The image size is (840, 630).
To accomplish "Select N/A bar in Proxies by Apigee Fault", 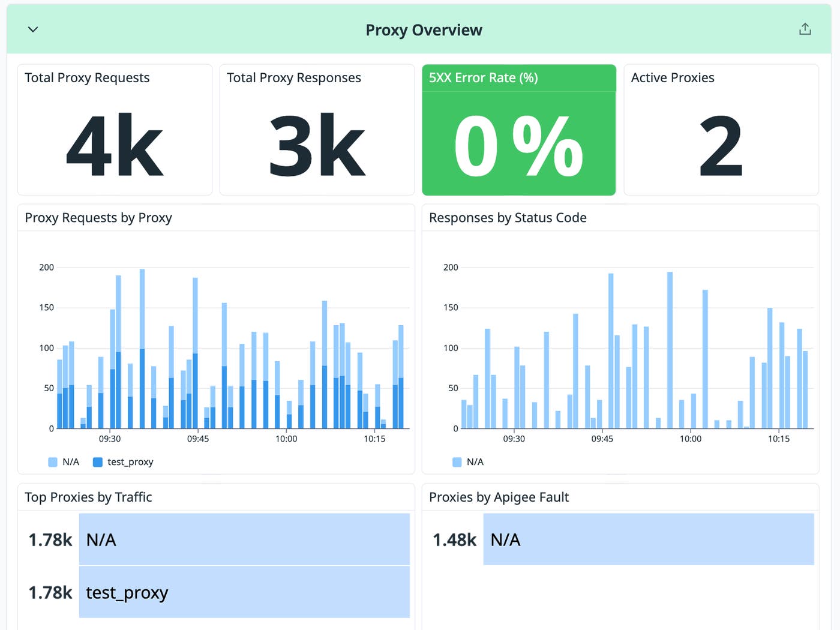I will (649, 539).
